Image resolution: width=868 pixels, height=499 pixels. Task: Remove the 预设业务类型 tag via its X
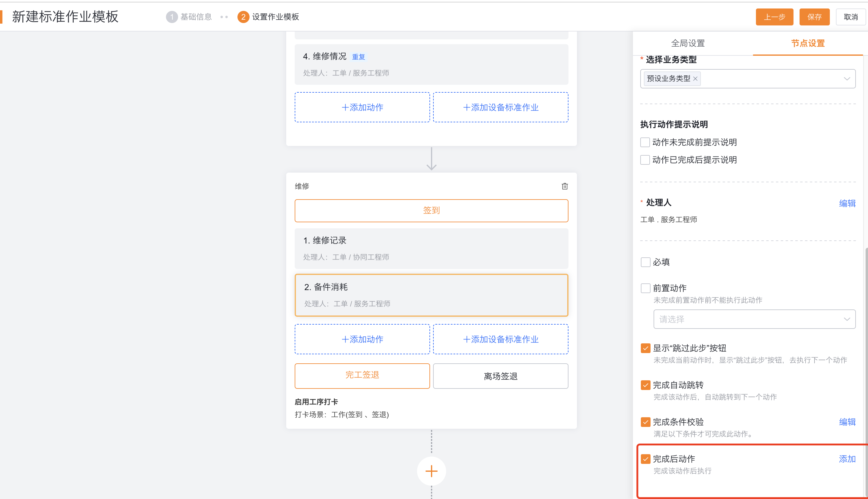click(696, 78)
